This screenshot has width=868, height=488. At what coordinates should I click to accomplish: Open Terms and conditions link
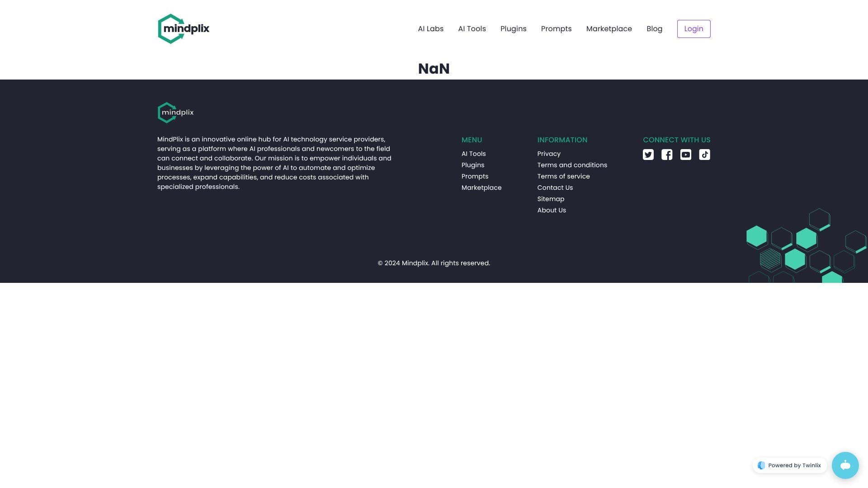[572, 165]
